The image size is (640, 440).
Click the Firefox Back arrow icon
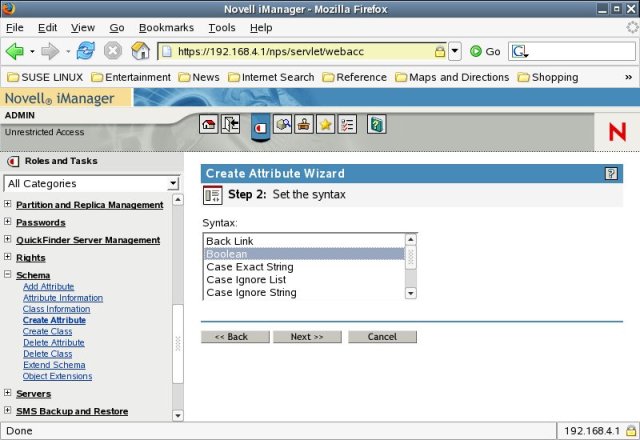[x=15, y=51]
